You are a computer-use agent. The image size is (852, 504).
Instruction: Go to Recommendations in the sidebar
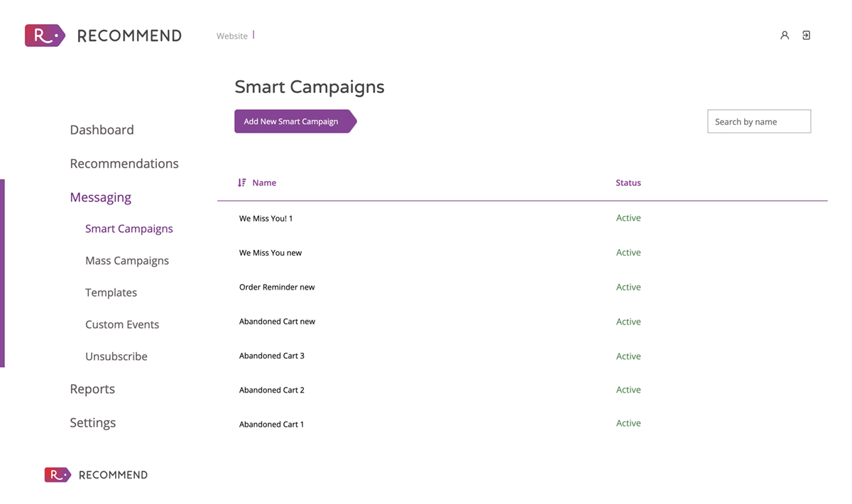(124, 164)
